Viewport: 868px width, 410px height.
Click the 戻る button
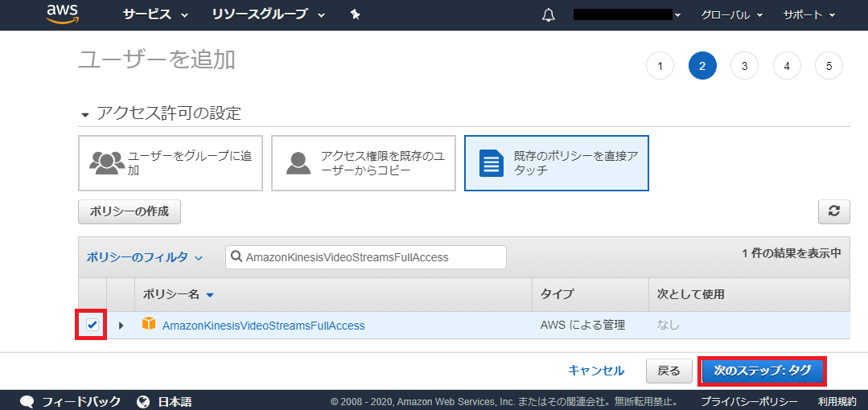[x=669, y=371]
